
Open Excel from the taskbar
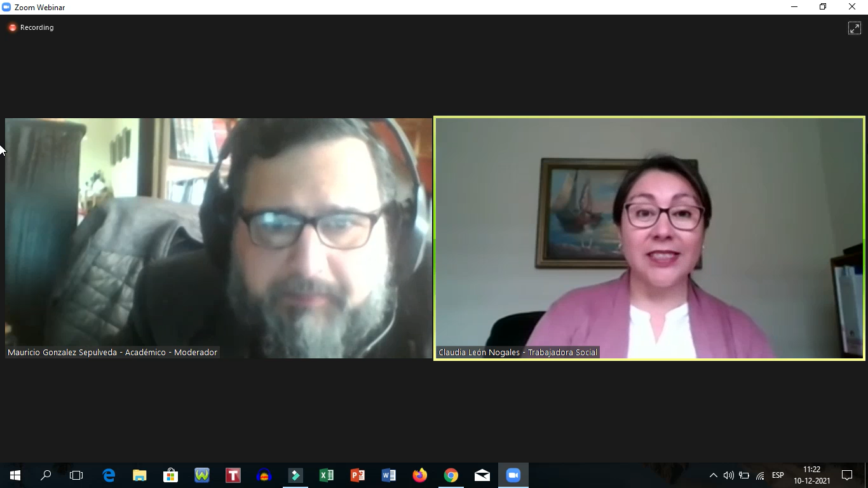click(327, 475)
